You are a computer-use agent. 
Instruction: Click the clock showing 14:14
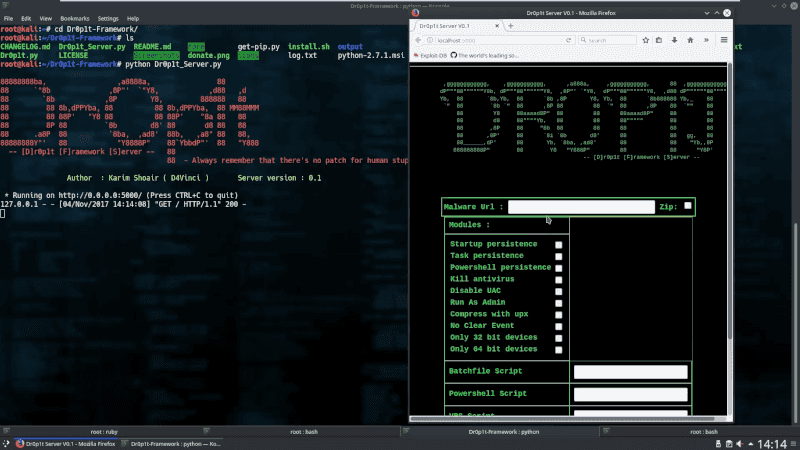(772, 444)
